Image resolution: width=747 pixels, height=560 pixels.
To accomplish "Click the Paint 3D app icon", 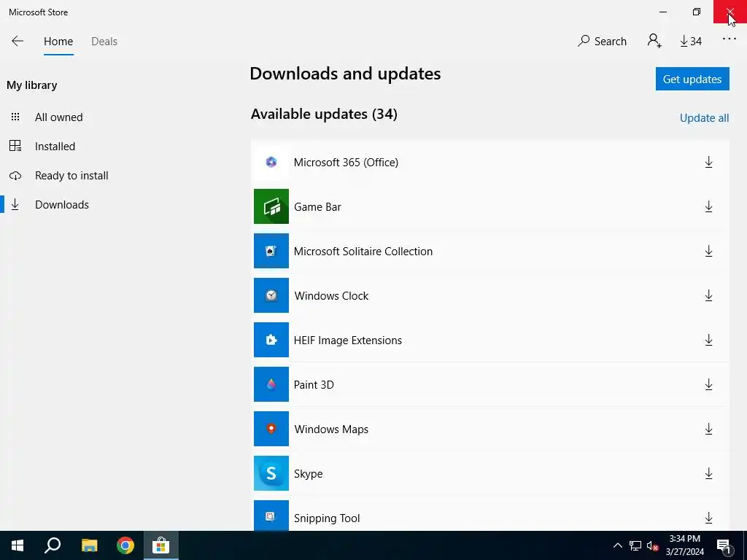I will [271, 384].
